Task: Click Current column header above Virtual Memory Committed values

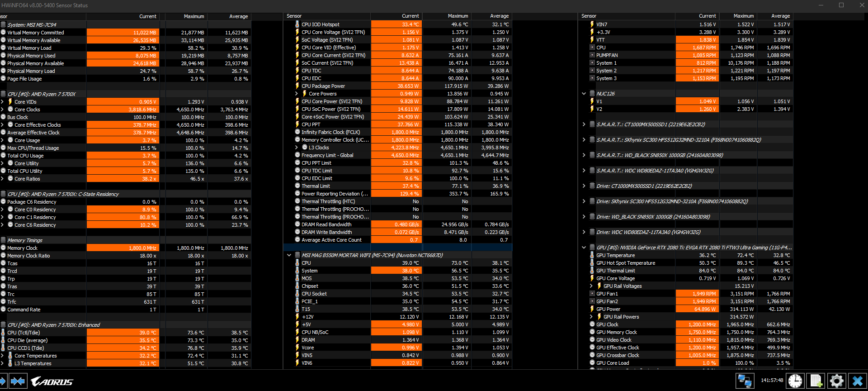Action: point(122,16)
